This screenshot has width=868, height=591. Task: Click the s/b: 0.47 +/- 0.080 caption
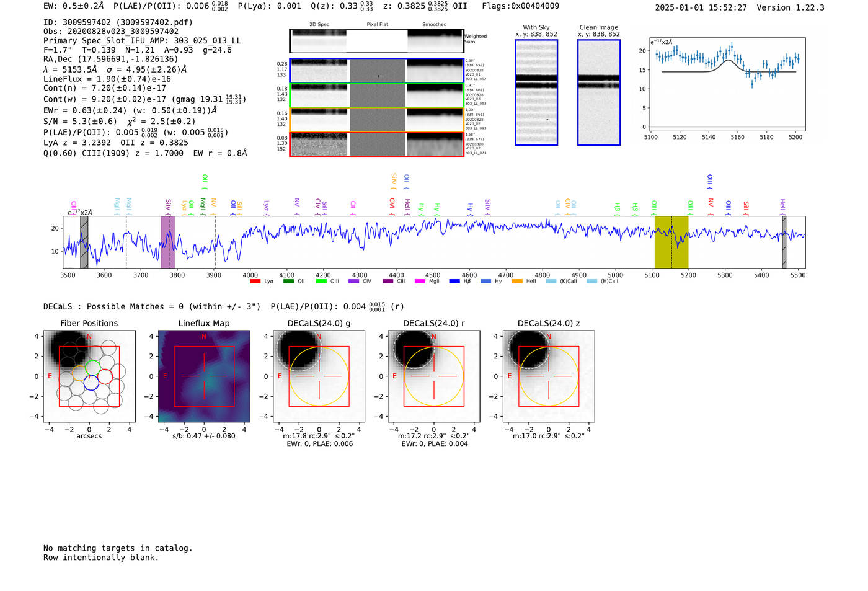pos(204,436)
